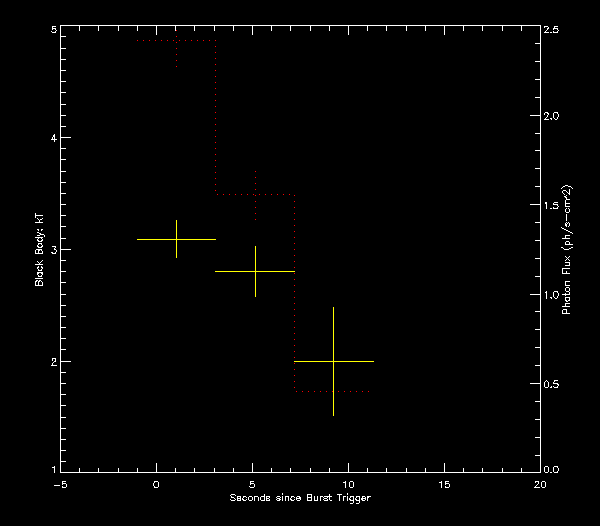This screenshot has height=526, width=600.
Task: Click the left axis tick label 1
Action: click(53, 469)
